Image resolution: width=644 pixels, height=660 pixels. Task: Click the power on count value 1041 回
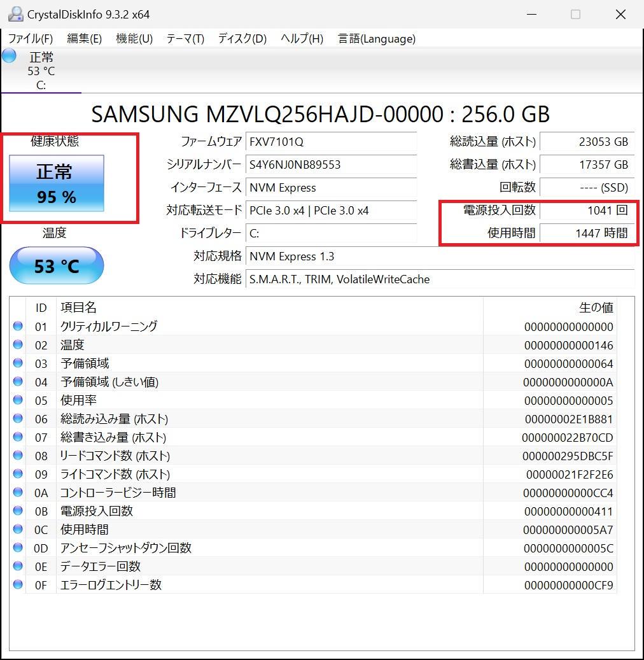coord(587,211)
